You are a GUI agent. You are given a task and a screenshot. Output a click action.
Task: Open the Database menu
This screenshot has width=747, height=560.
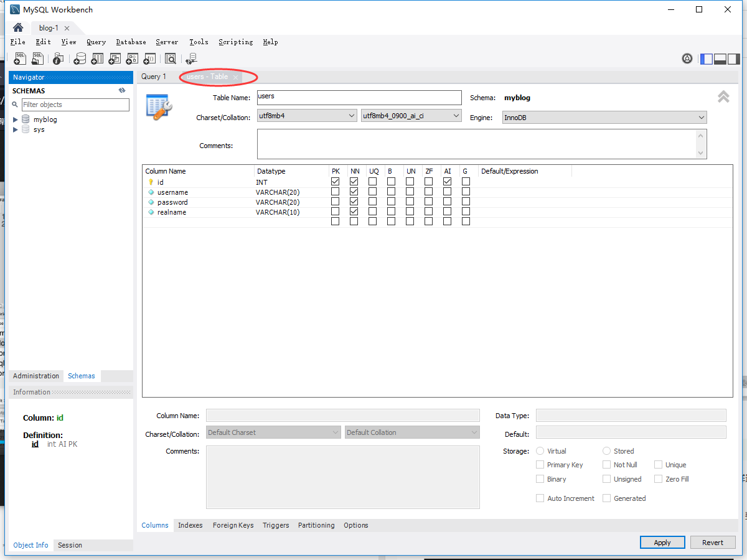point(131,42)
